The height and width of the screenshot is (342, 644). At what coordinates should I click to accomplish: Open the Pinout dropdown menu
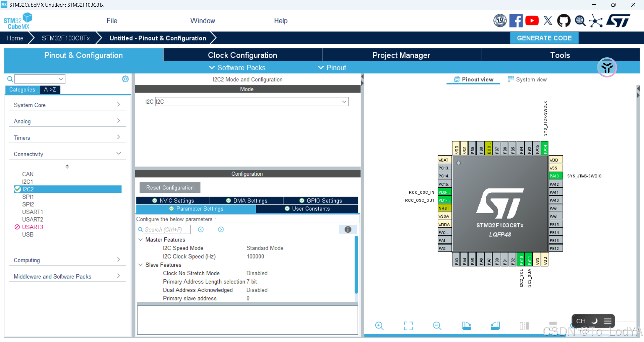click(332, 68)
